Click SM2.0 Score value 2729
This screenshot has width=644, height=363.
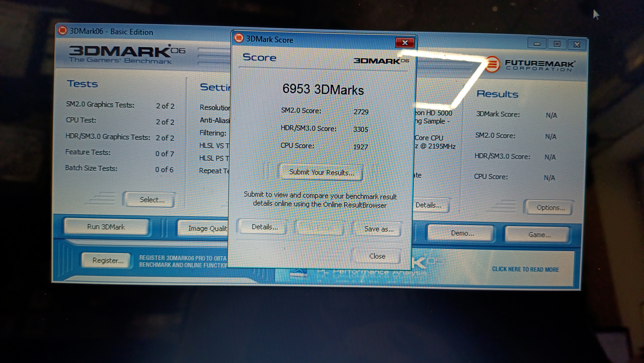pos(361,112)
